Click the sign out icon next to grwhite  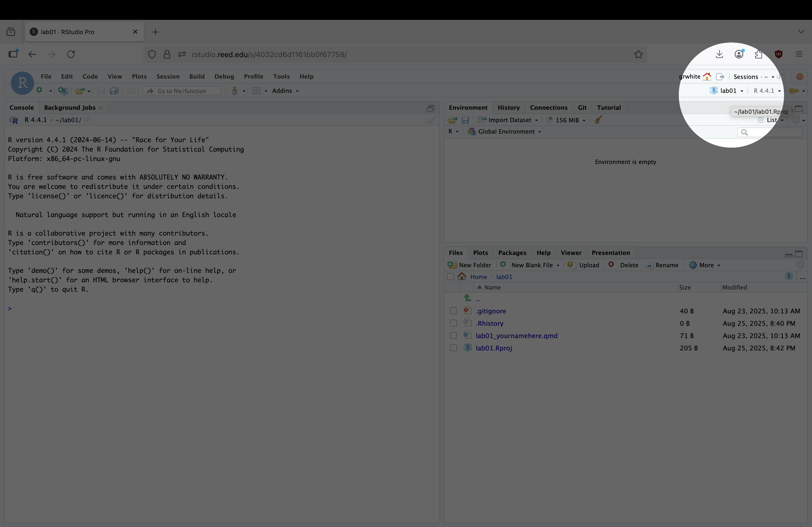click(720, 77)
